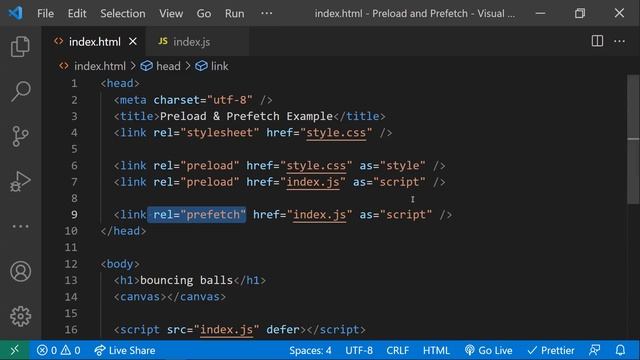The width and height of the screenshot is (640, 360).
Task: Open remote window indicator in status bar
Action: click(x=15, y=350)
